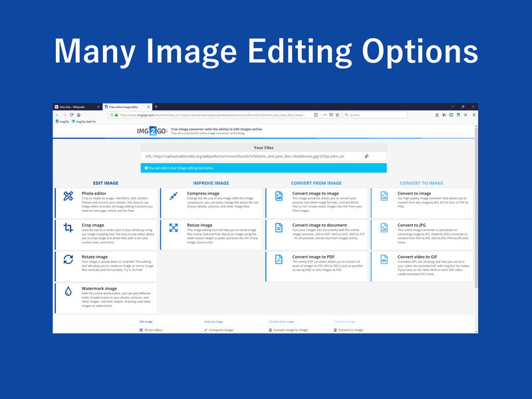Click the Photo editor tool icon
The width and height of the screenshot is (532, 399).
click(x=68, y=196)
